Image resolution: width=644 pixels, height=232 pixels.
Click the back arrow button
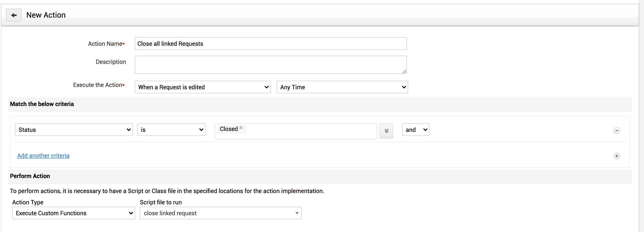coord(14,15)
